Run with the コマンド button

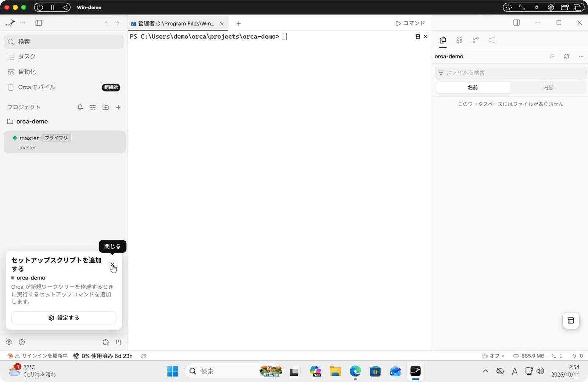click(410, 23)
